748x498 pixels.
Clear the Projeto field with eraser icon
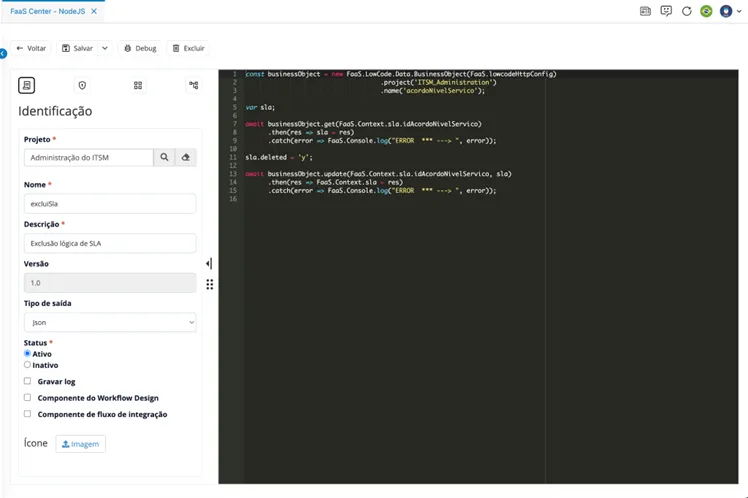(x=186, y=157)
